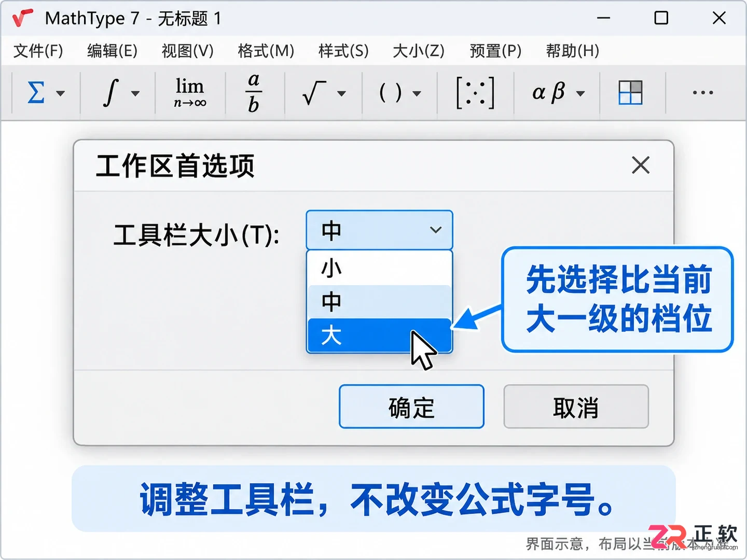This screenshot has height=560, width=747.
Task: Minimize the MathType window
Action: 603,18
